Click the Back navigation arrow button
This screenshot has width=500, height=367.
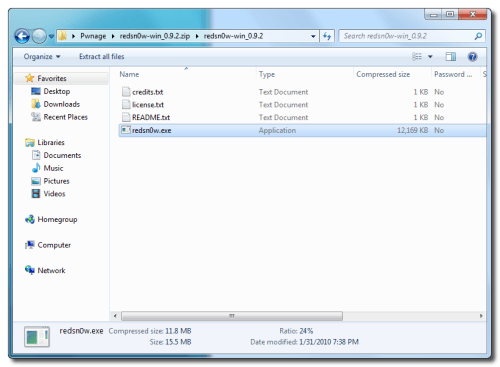coord(22,36)
